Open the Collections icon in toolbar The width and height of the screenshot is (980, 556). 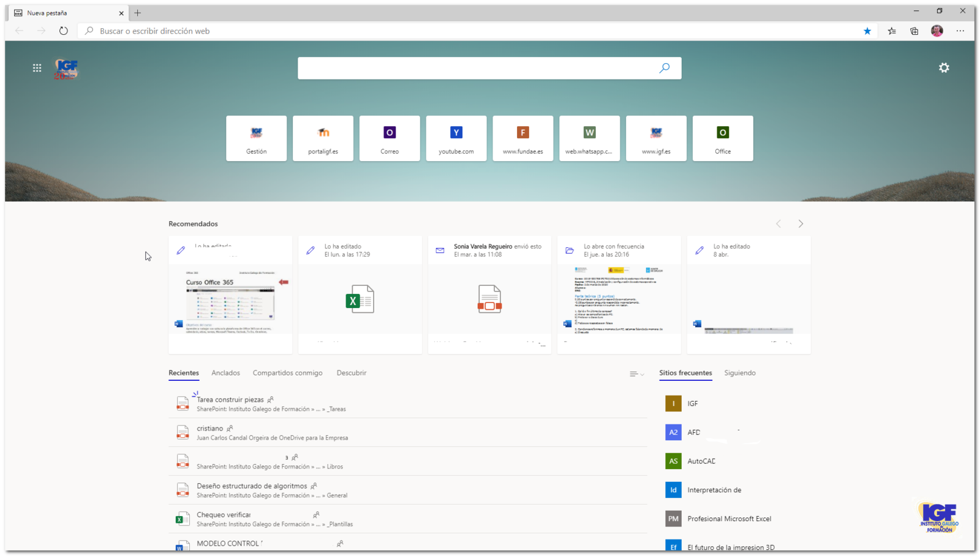[914, 31]
